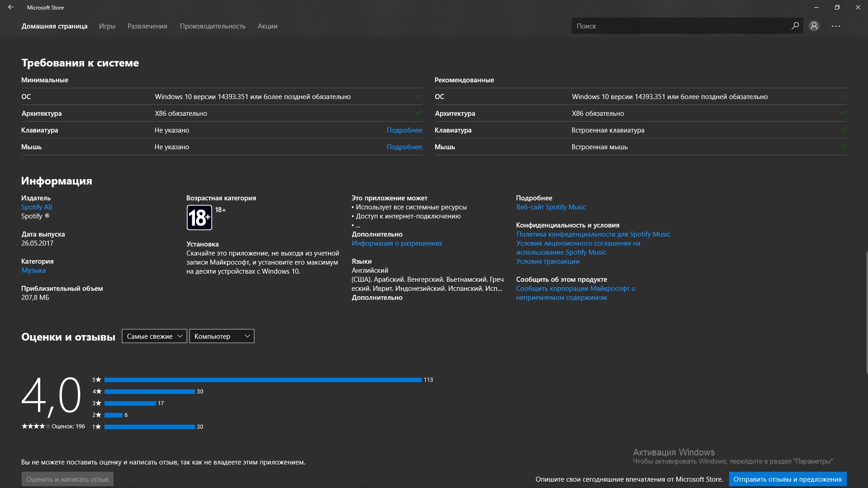Click Дополнительно under app permissions list
868x488 pixels.
(377, 234)
